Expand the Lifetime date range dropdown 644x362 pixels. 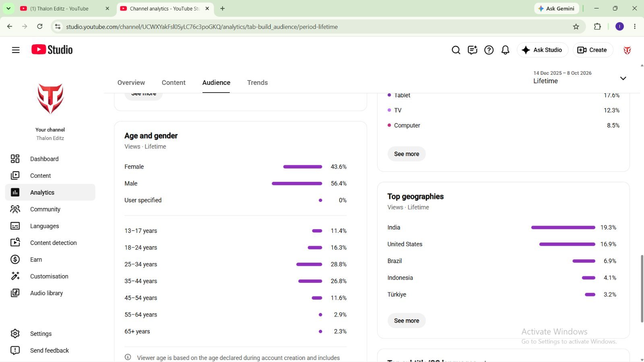tap(623, 78)
